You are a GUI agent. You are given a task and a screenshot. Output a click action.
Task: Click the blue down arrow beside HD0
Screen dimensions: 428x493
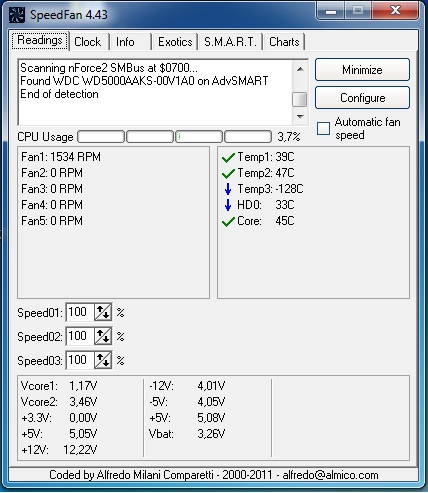[228, 205]
